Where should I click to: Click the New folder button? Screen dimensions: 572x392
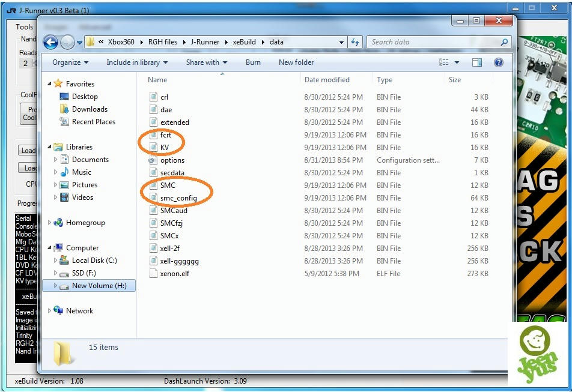tap(296, 62)
